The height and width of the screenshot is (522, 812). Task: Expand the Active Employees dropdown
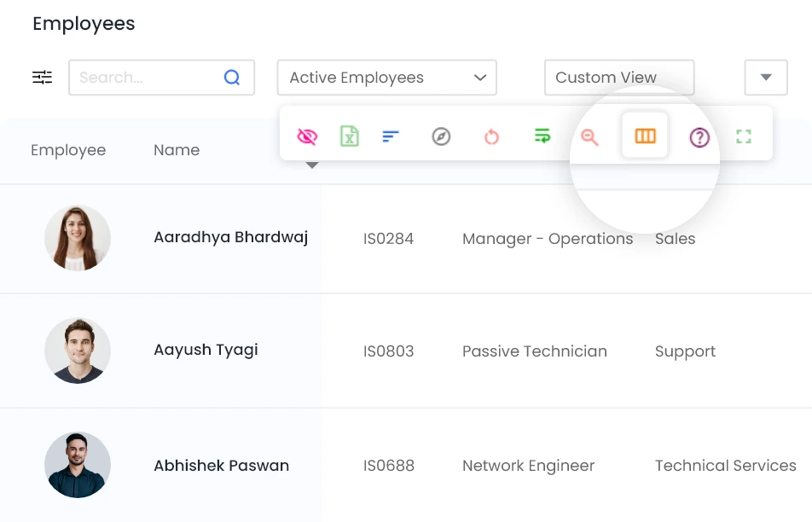coord(386,78)
